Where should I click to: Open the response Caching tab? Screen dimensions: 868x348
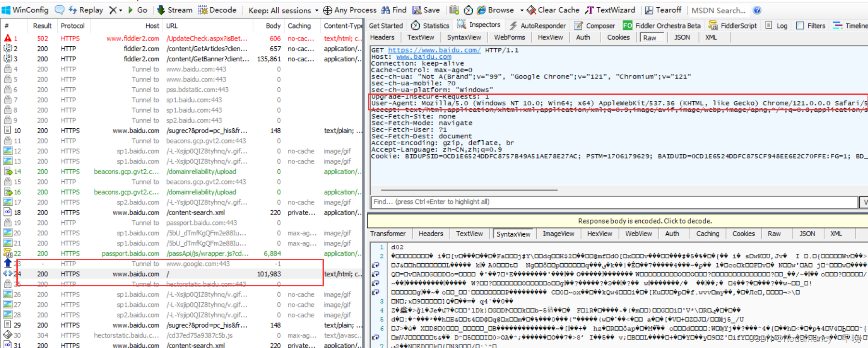tap(708, 233)
